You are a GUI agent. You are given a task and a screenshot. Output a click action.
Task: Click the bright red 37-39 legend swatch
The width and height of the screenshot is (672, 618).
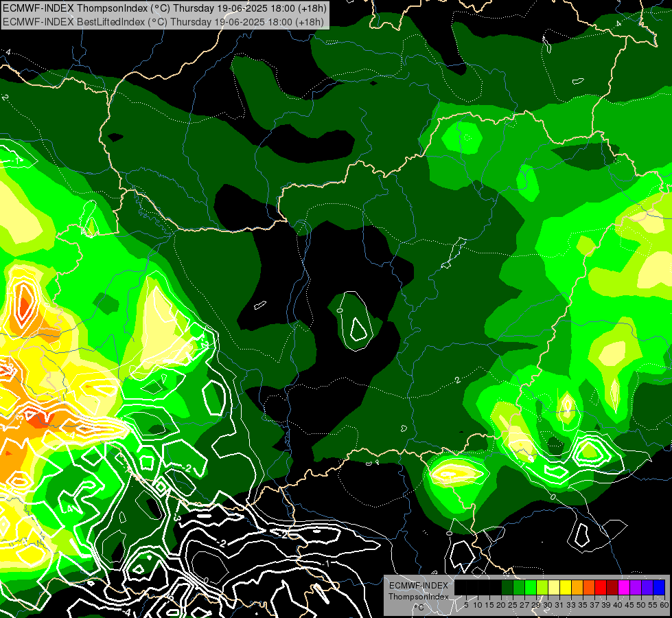coord(601,587)
